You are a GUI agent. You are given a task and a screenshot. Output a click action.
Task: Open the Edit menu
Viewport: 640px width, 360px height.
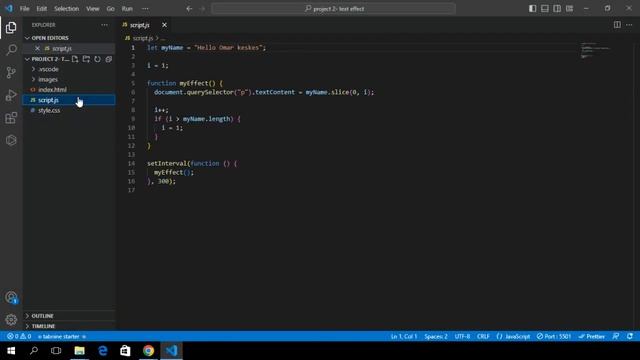[42, 9]
